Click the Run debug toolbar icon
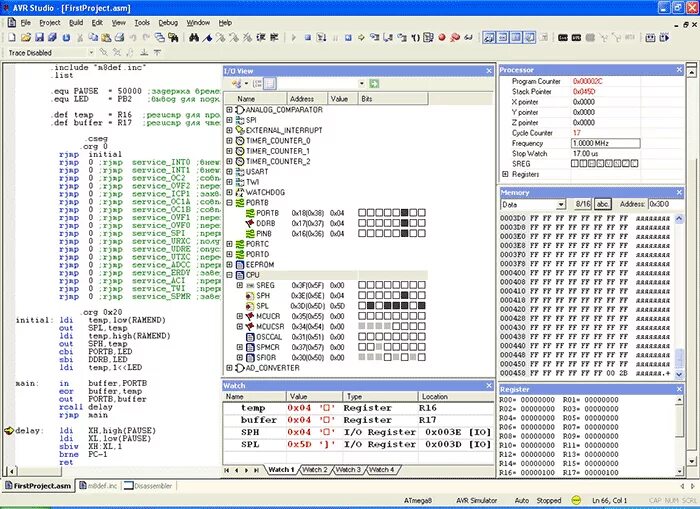The height and width of the screenshot is (509, 700). 321,38
